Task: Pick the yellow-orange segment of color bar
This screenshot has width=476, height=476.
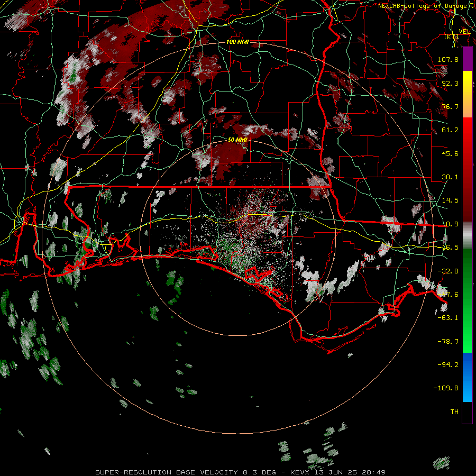Action: point(467,94)
